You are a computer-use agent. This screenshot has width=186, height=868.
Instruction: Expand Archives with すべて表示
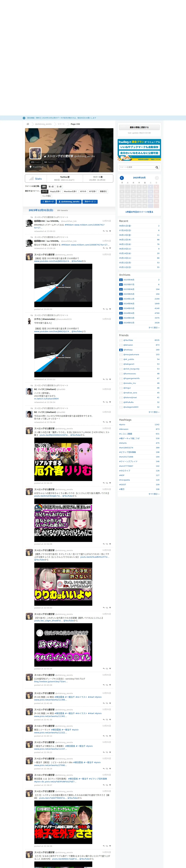(x=154, y=327)
